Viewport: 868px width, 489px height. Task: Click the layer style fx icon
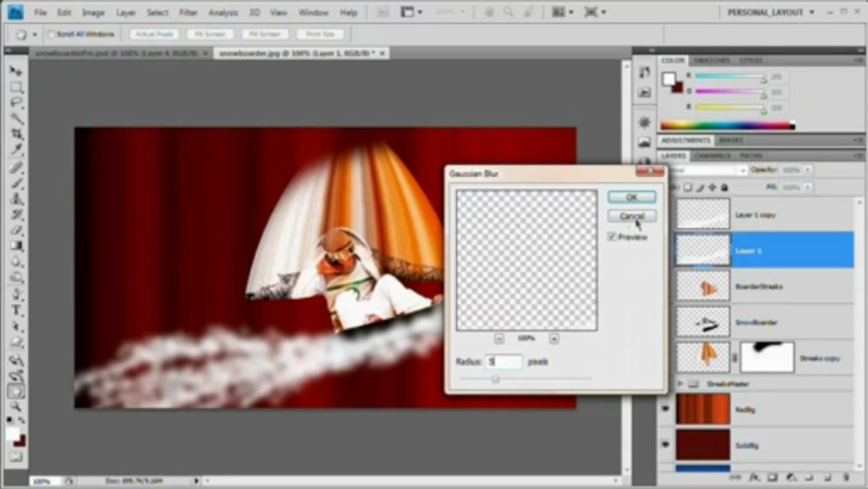point(754,478)
